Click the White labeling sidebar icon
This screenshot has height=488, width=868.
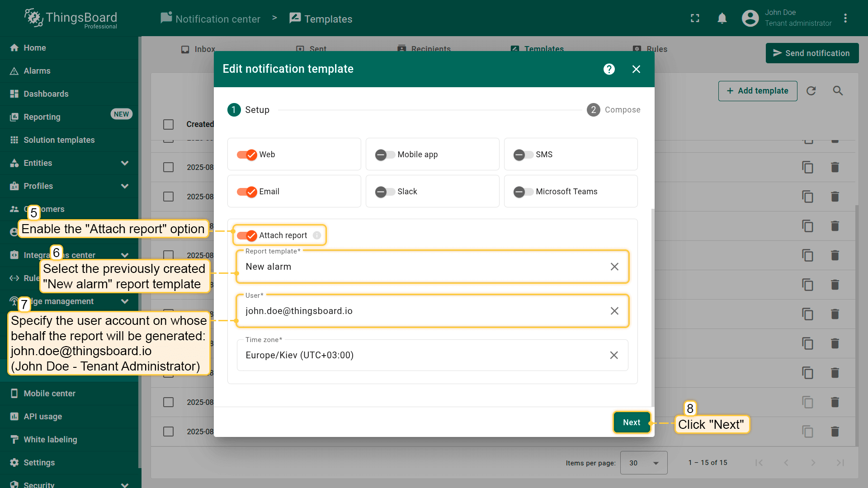[x=14, y=440]
